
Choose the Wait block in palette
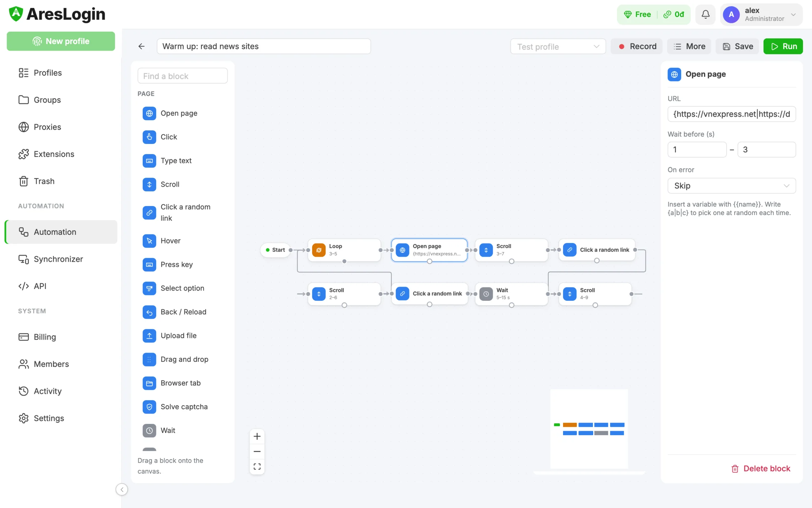(x=182, y=430)
